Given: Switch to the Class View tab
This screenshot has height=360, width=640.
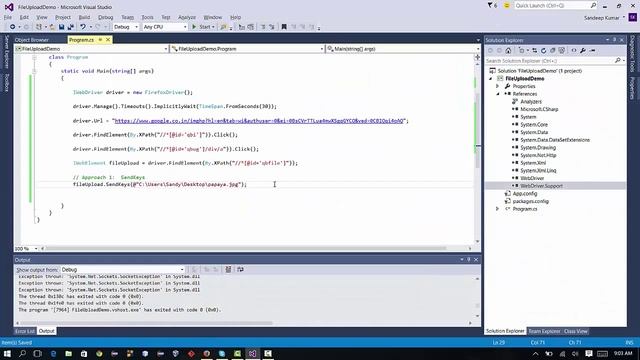Looking at the screenshot, I should pyautogui.click(x=576, y=331).
